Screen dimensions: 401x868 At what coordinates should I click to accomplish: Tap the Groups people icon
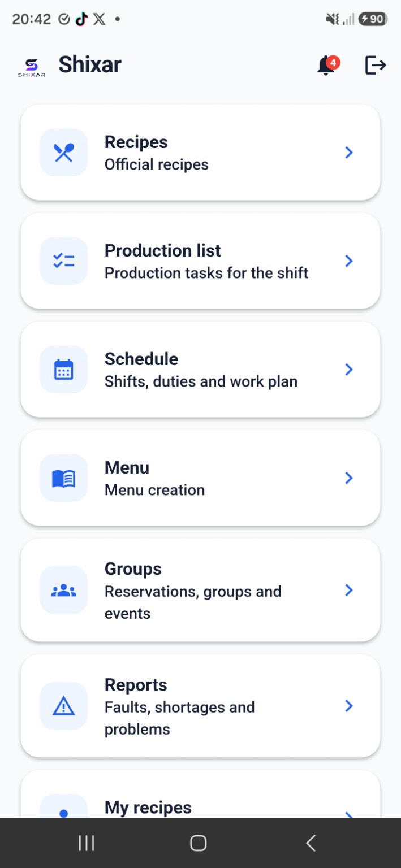(64, 591)
